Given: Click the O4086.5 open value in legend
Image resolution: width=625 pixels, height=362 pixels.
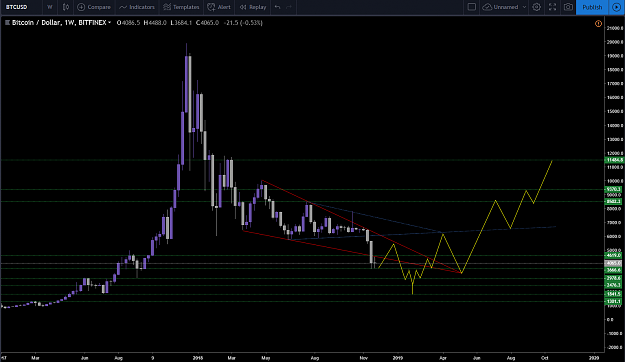Looking at the screenshot, I should (128, 23).
